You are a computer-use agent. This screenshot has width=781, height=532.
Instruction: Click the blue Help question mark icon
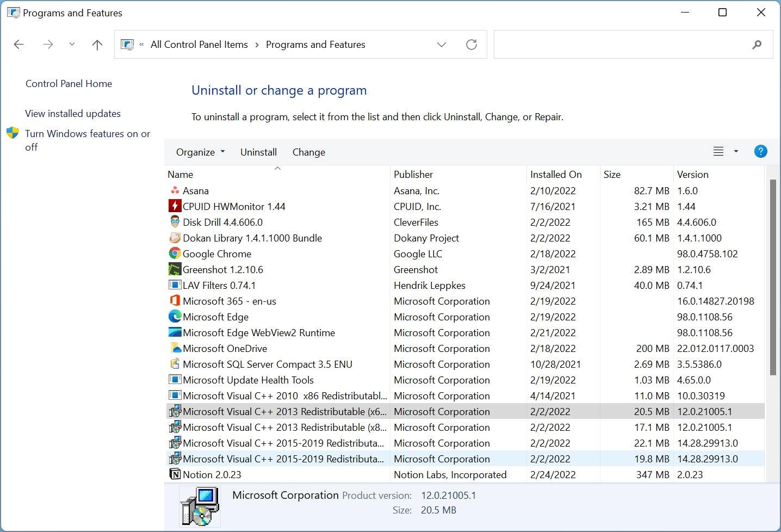760,152
